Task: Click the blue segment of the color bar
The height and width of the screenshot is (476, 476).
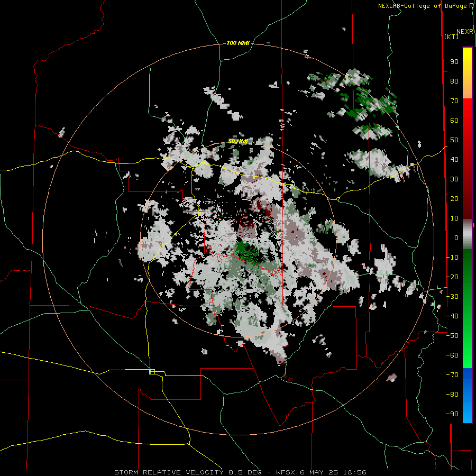Action: click(x=467, y=395)
